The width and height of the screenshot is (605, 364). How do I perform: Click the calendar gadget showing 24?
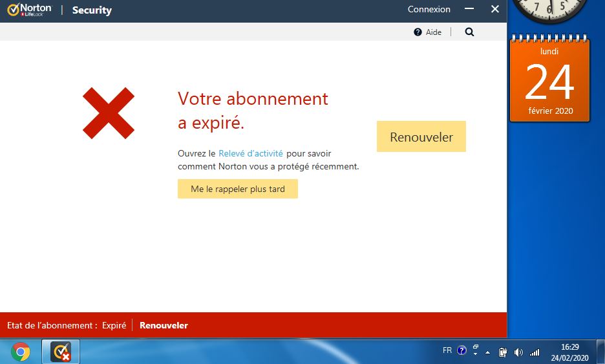point(550,78)
